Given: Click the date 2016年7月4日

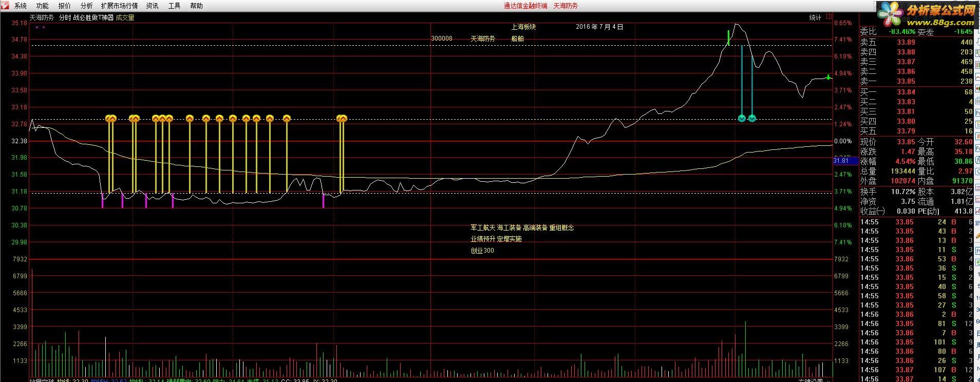Looking at the screenshot, I should [x=599, y=27].
